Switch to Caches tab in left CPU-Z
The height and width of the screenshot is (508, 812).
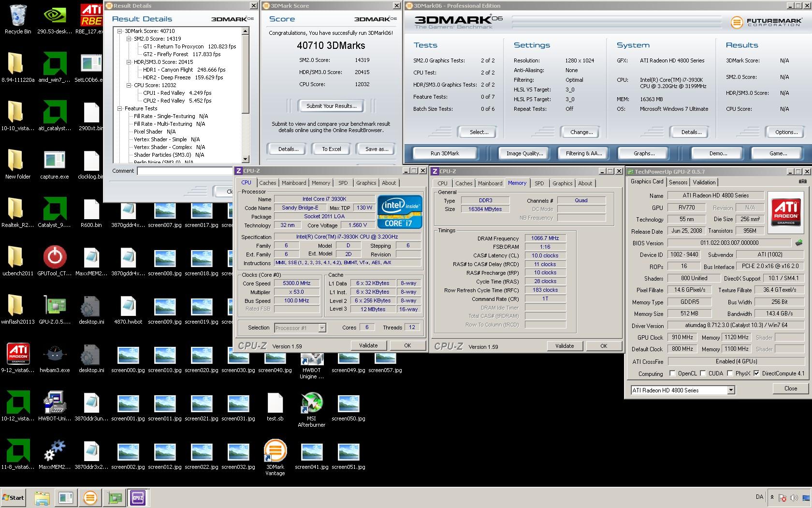(267, 183)
